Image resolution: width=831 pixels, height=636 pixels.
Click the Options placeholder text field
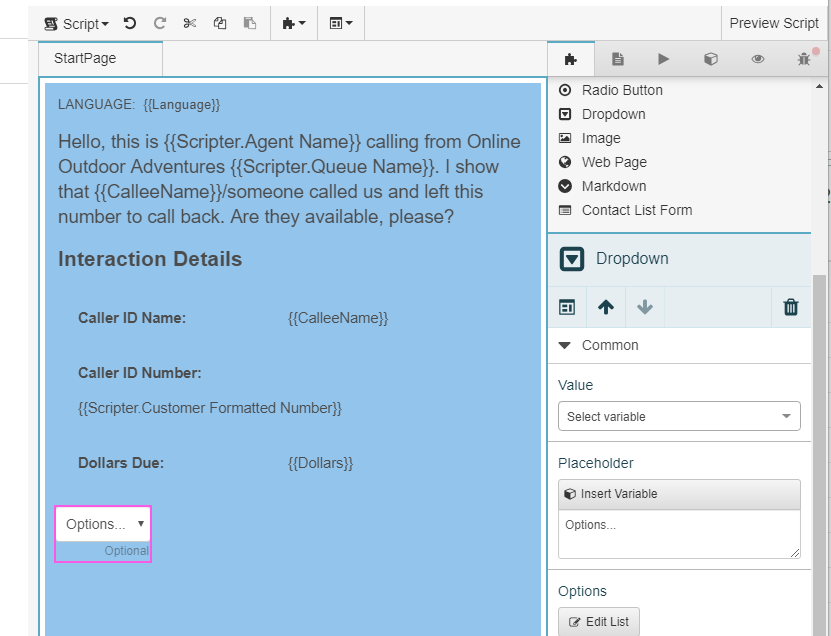click(679, 535)
